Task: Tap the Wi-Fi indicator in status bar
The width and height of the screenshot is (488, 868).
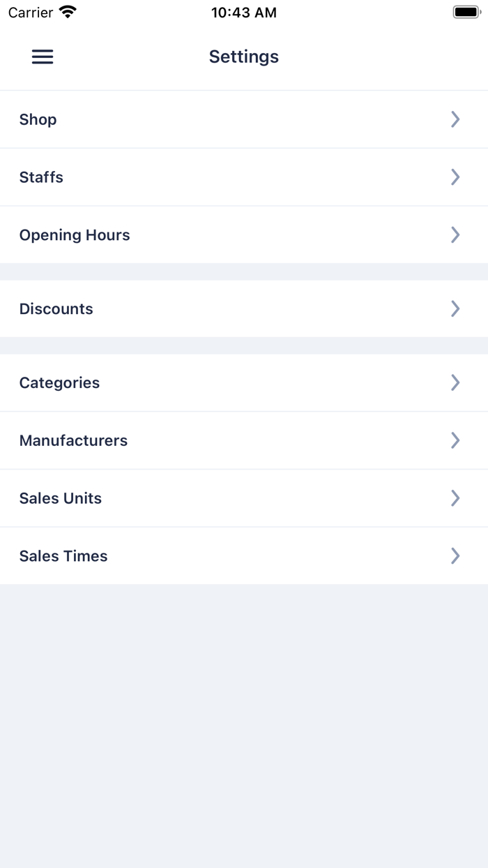Action: [x=66, y=11]
